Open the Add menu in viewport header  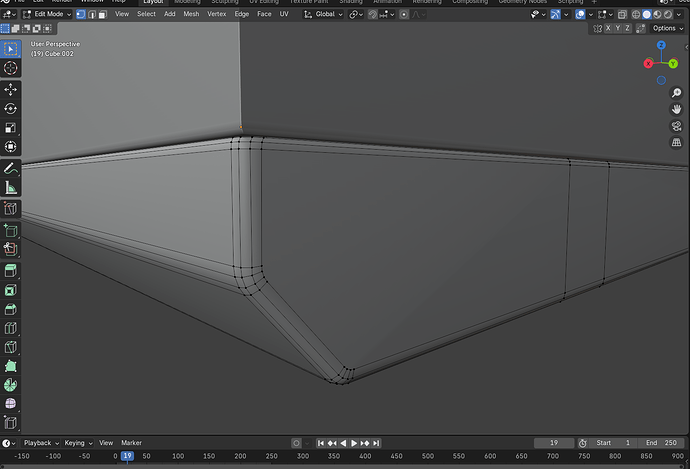coord(169,14)
